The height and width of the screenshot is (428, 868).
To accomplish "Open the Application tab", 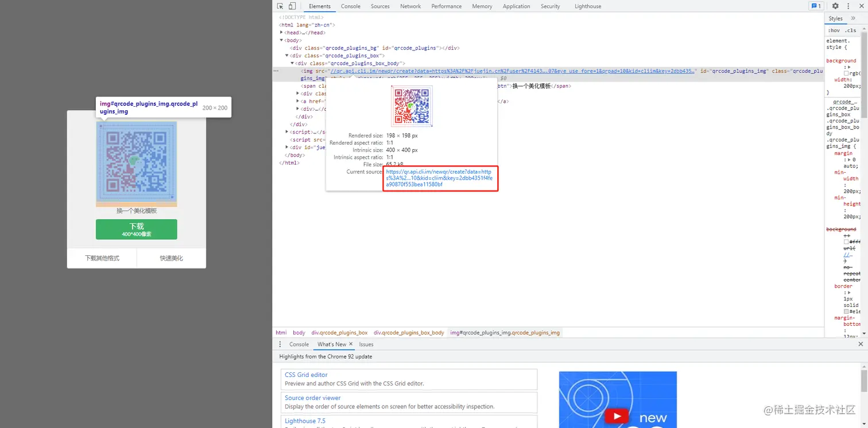I will coord(517,6).
